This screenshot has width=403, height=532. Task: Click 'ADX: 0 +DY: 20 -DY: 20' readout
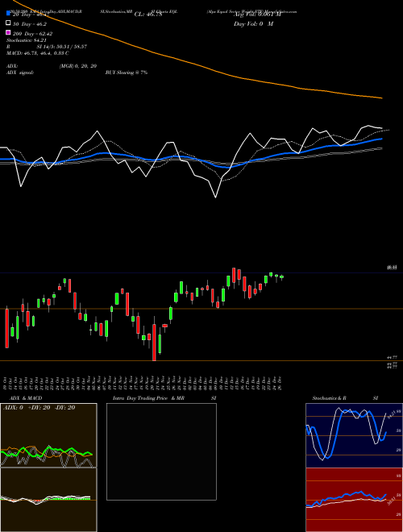(x=39, y=408)
